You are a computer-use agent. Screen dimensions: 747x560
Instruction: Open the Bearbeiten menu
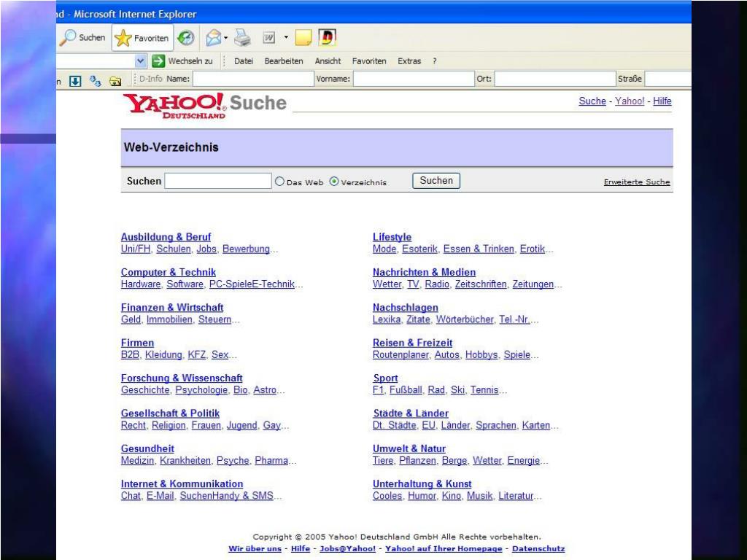tap(284, 61)
